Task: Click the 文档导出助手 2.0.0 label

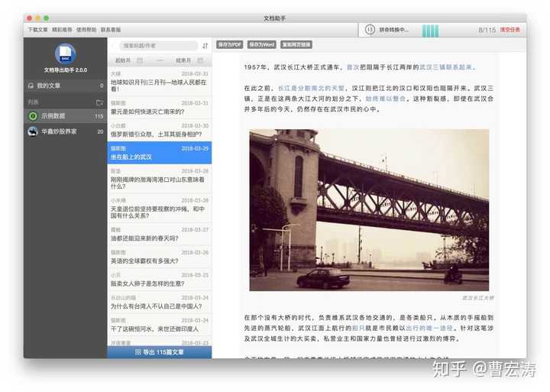Action: click(66, 70)
